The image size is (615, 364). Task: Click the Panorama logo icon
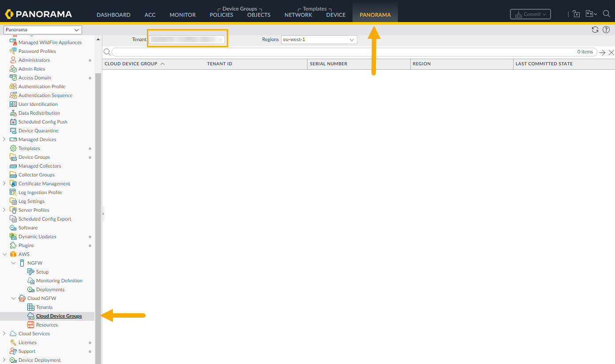[x=9, y=14]
